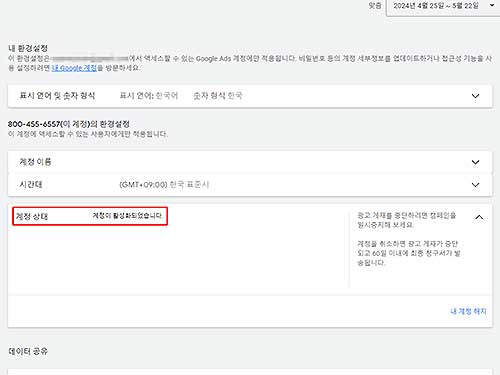This screenshot has height=375, width=500.
Task: Select the 계정 상태 label
Action: coord(32,217)
